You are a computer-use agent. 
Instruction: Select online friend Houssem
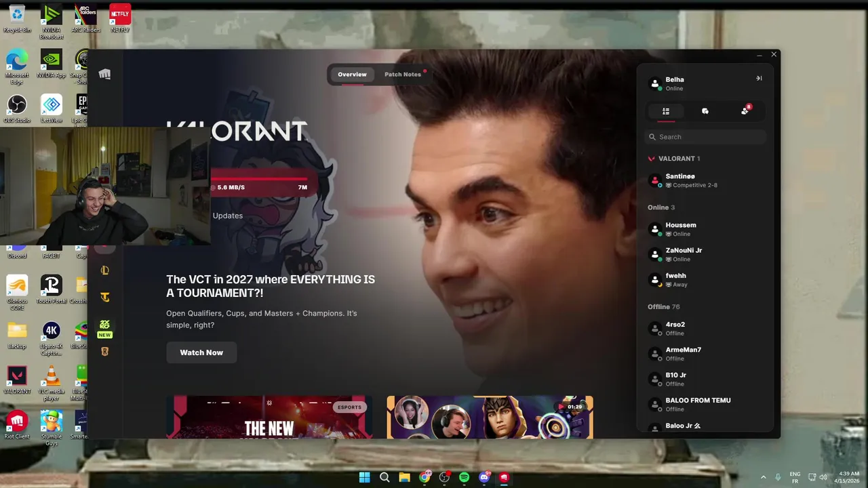click(x=705, y=229)
